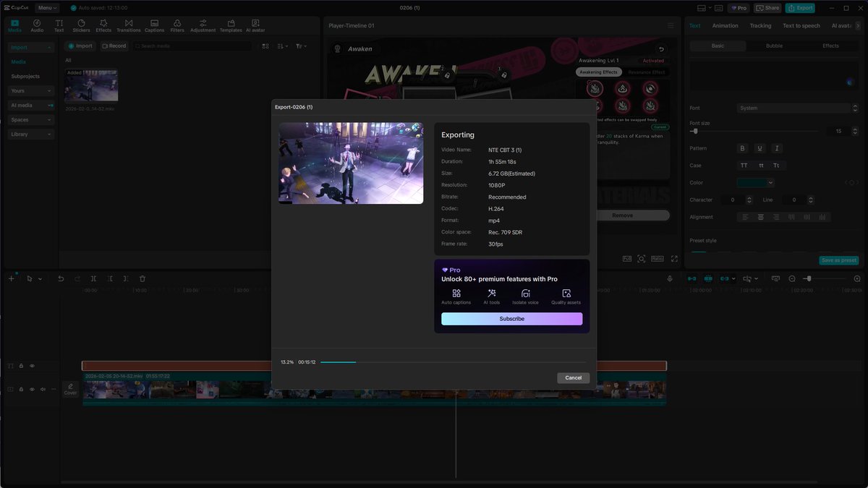The width and height of the screenshot is (868, 488).
Task: Toggle visibility of the text track
Action: 32,366
